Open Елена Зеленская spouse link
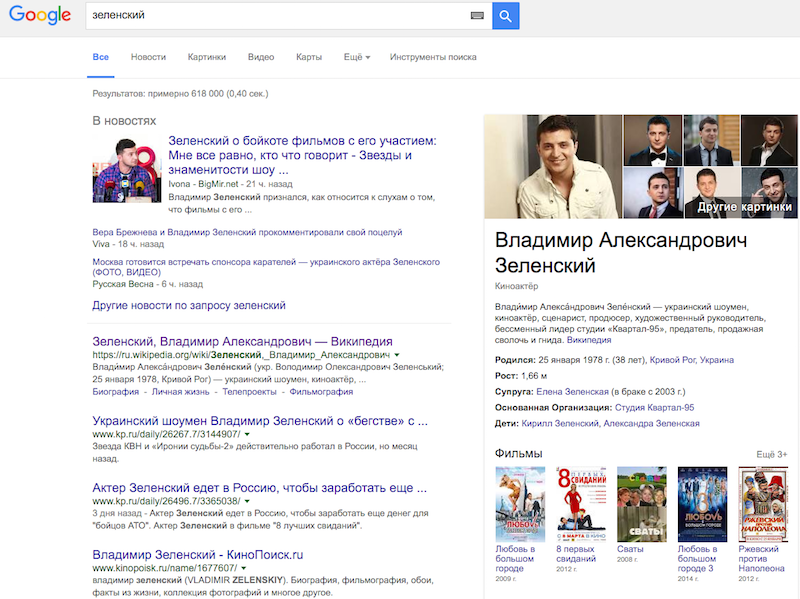The image size is (800, 599). pos(572,391)
